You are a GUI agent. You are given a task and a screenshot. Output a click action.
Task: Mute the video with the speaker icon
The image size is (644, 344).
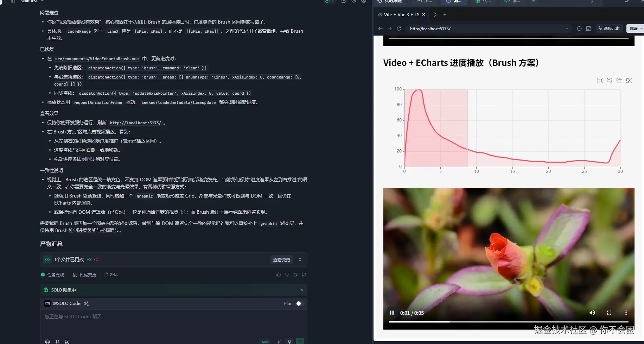592,313
